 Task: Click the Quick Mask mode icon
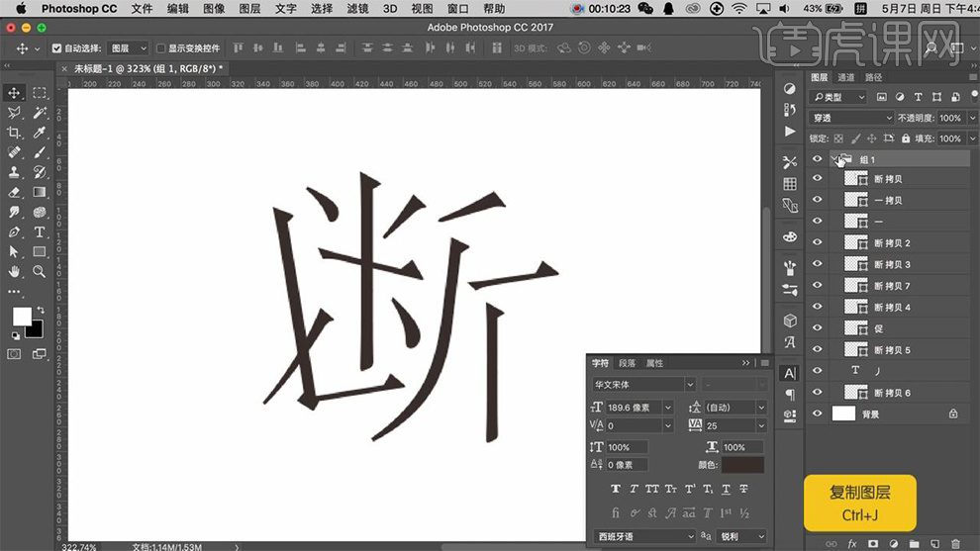(14, 354)
